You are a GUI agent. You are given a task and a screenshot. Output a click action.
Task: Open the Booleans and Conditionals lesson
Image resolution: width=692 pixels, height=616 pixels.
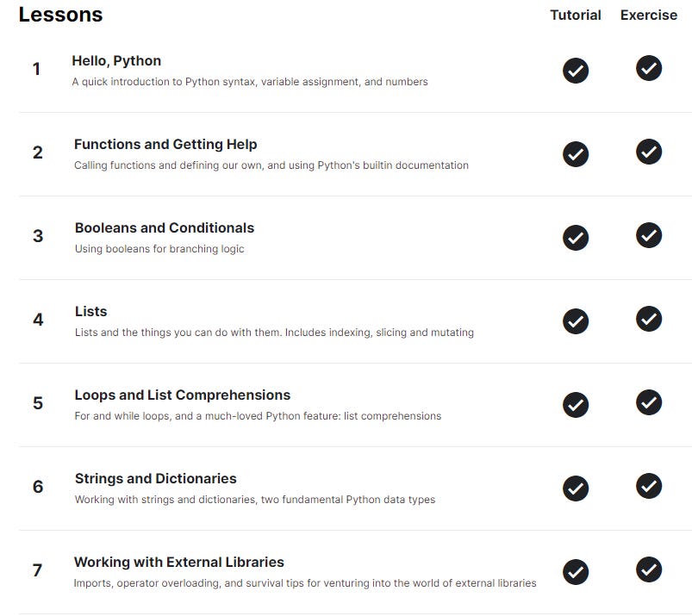pos(164,227)
